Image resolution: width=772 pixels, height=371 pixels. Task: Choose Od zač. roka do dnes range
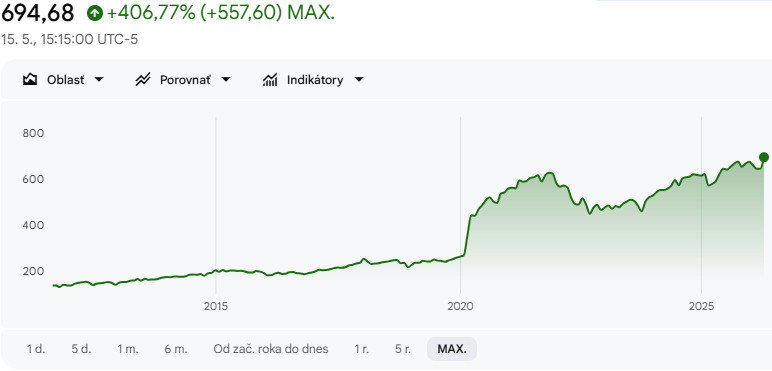pos(271,349)
